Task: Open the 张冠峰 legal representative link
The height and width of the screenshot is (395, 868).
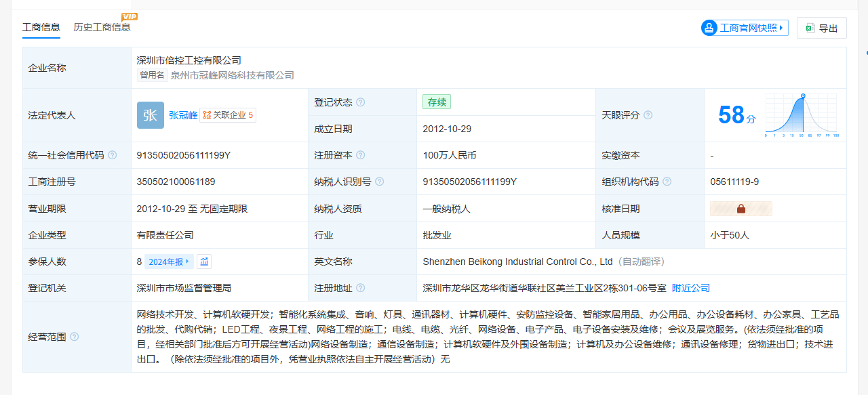Action: click(x=183, y=115)
